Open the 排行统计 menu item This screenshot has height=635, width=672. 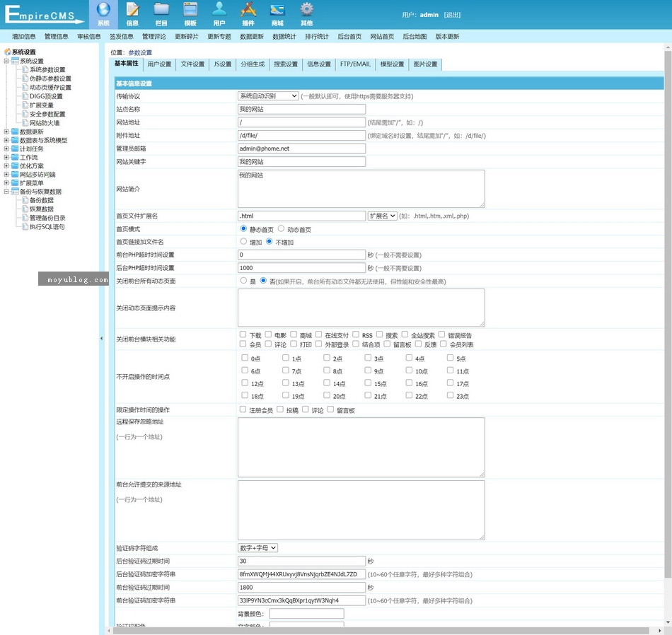point(317,37)
